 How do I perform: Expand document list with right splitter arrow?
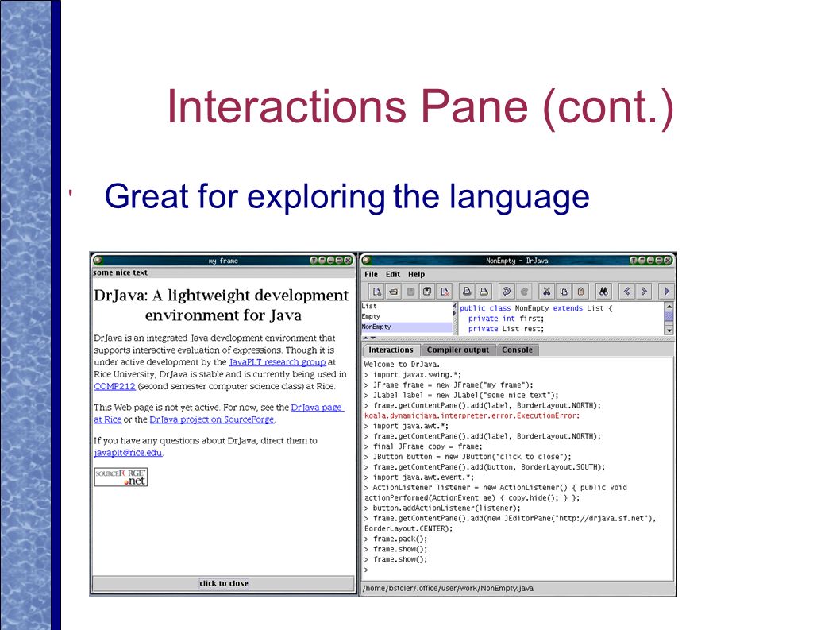coord(455,312)
